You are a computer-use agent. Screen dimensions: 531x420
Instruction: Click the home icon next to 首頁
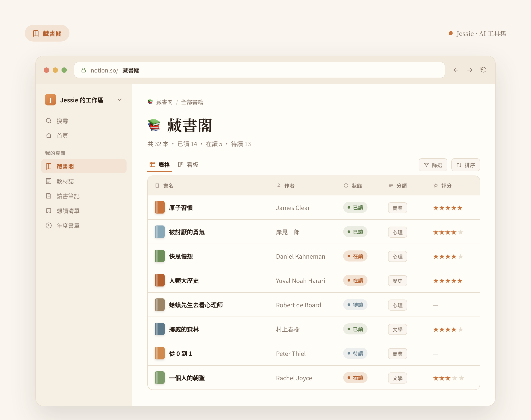pyautogui.click(x=49, y=136)
